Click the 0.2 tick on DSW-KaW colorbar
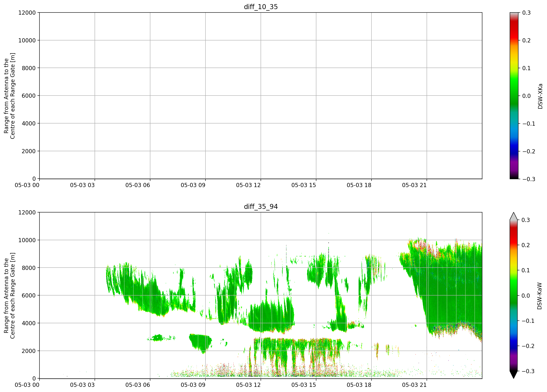Viewport: 547px width, 392px height. point(526,245)
